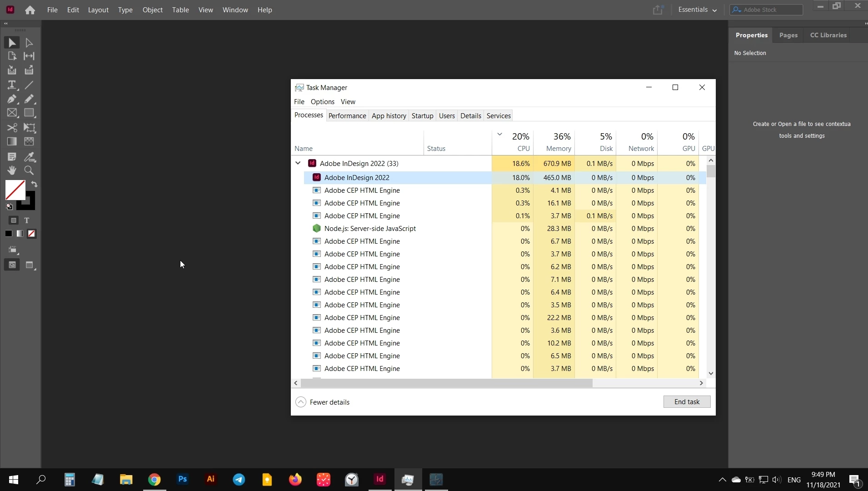Choose the Gap tool
This screenshot has width=868, height=491.
pyautogui.click(x=29, y=56)
